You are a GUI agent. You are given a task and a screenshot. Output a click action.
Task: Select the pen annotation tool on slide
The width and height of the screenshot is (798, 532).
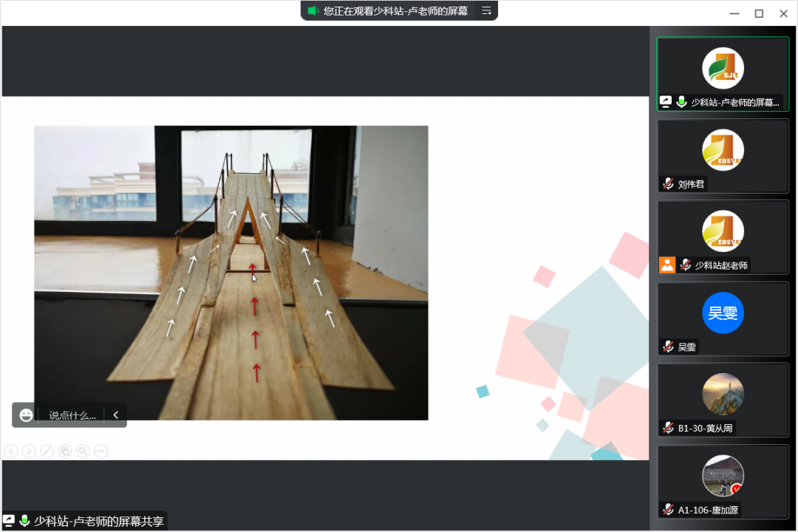coord(47,451)
